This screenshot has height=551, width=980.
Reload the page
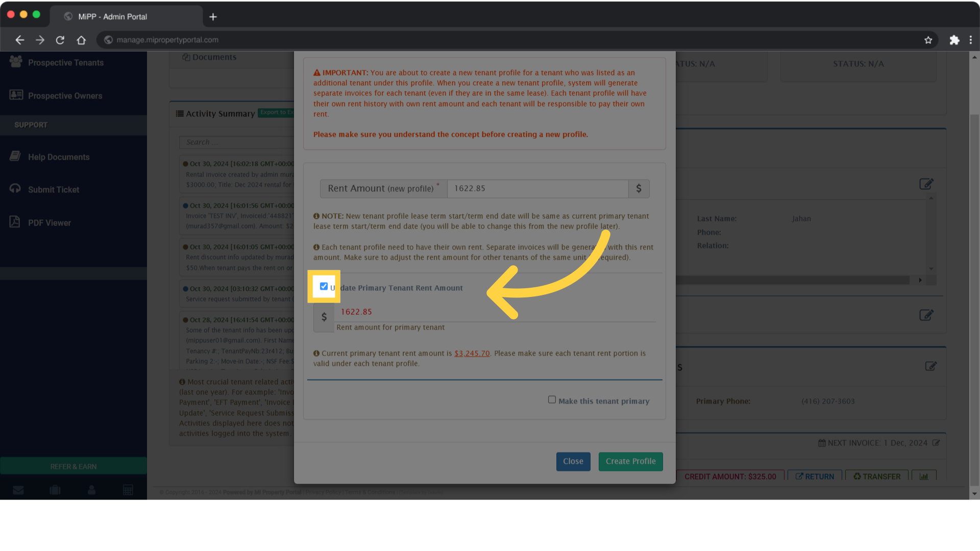(x=60, y=40)
